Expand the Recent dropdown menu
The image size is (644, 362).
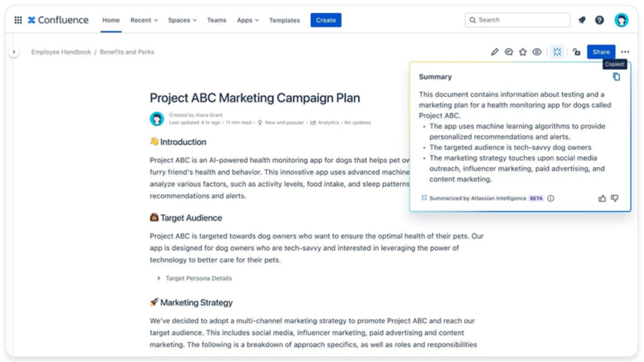[x=144, y=20]
